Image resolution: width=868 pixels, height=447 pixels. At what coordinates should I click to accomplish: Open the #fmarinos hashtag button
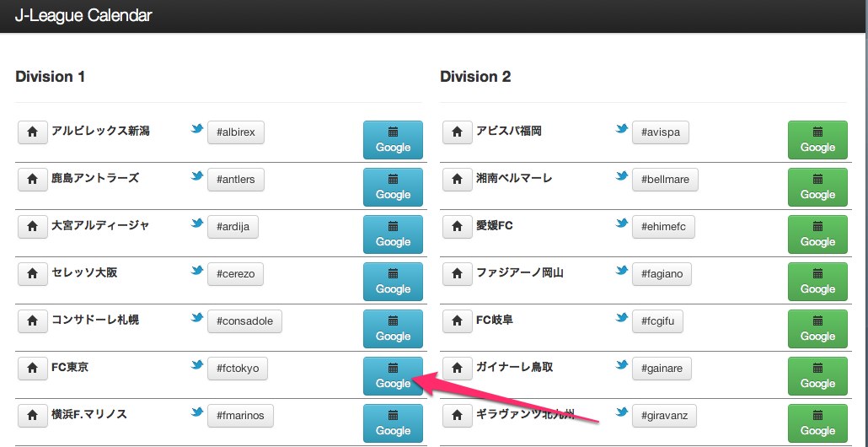click(240, 415)
